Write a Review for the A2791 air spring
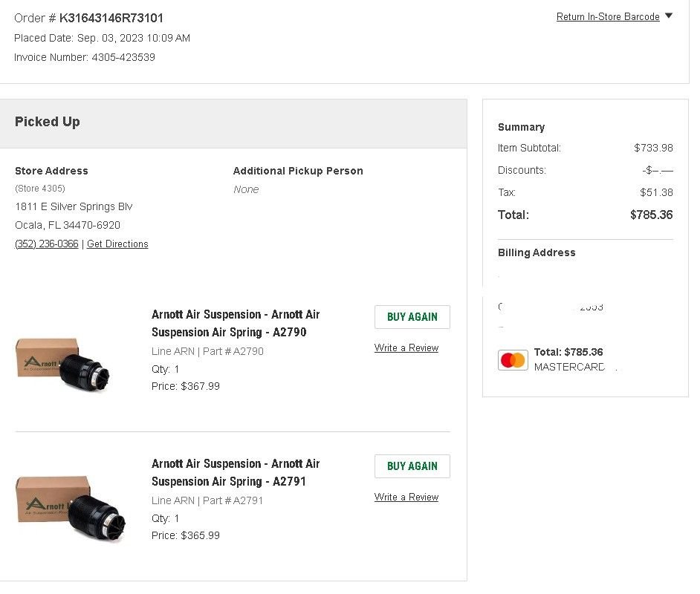This screenshot has height=594, width=700. click(x=406, y=497)
